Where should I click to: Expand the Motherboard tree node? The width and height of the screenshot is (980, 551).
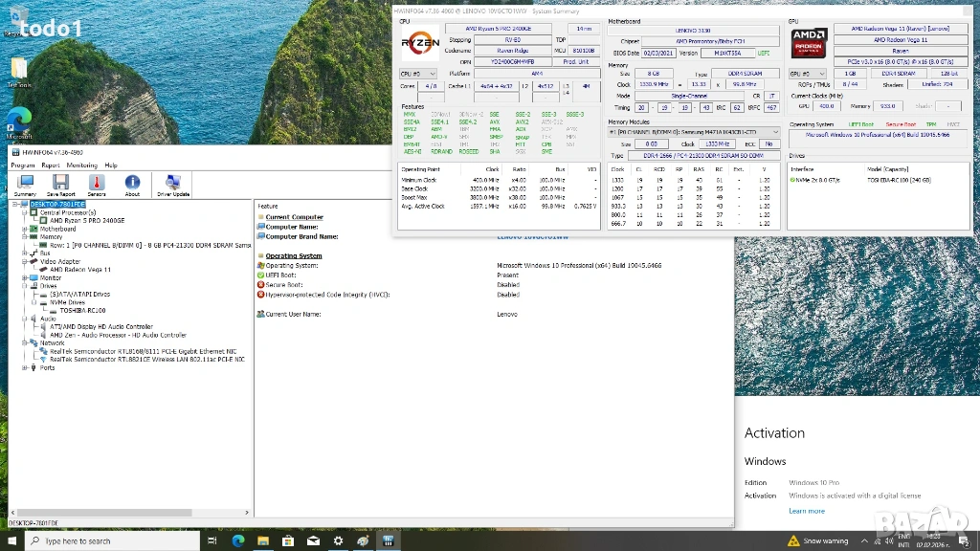[25, 229]
